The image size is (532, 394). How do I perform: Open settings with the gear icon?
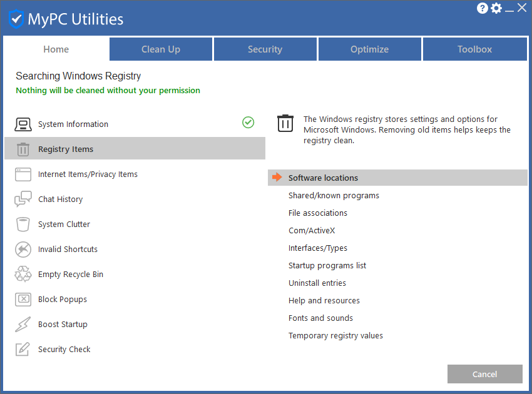[496, 8]
